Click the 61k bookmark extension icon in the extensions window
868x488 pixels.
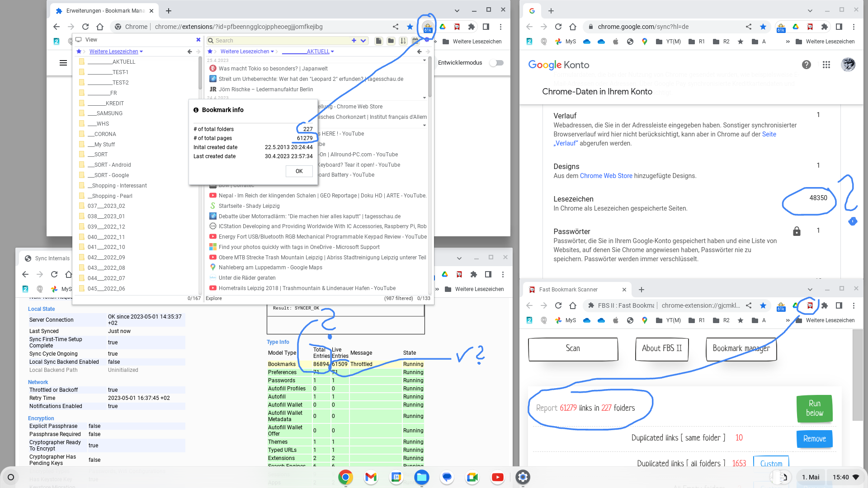coord(428,27)
